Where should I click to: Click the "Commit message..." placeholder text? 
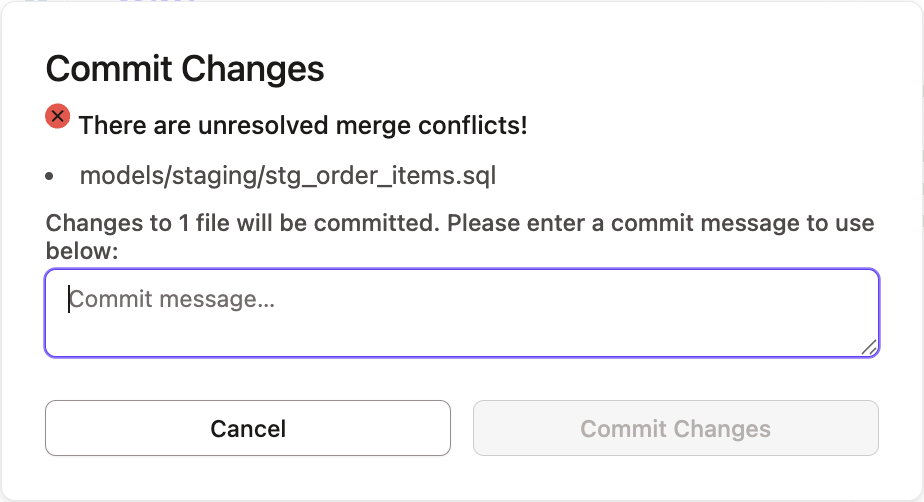coord(171,299)
